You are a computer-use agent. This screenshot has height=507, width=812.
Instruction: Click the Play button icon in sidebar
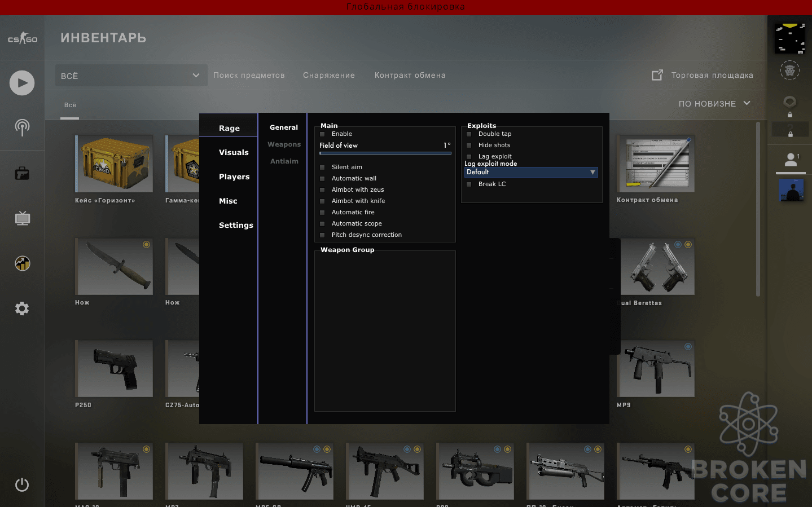click(22, 83)
